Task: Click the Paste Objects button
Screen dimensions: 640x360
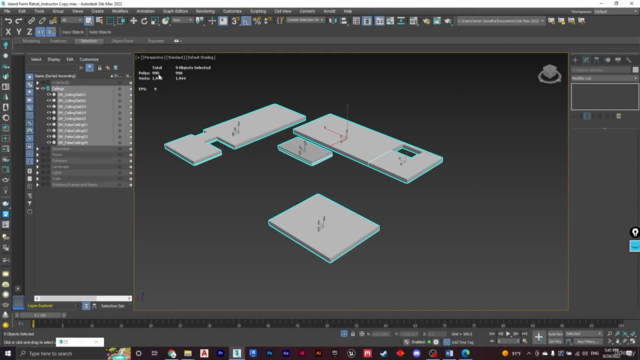Action: (x=100, y=32)
